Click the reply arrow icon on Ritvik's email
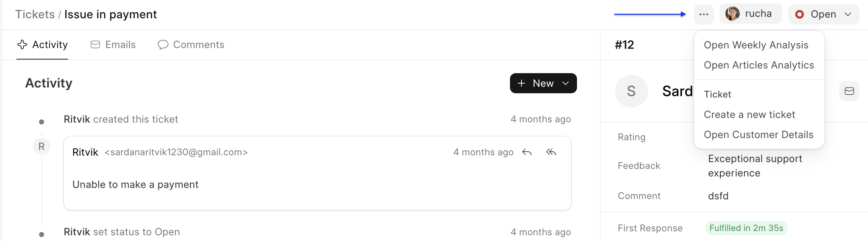 [527, 152]
